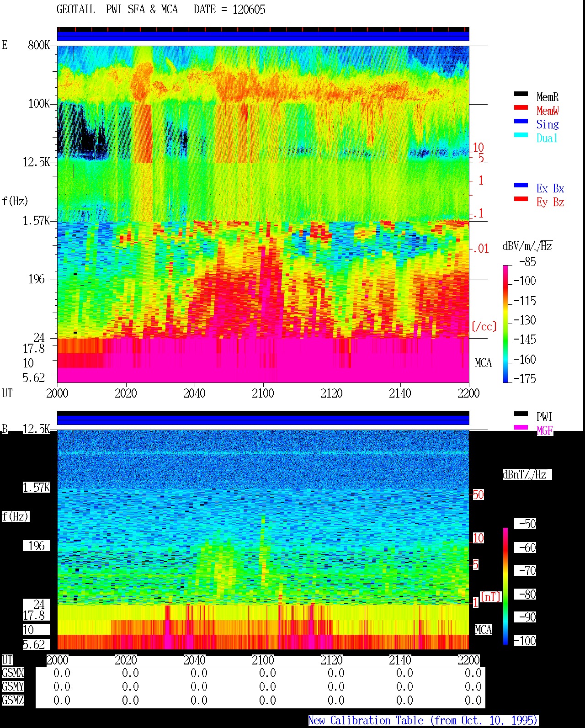Click the Ey Bz legend label
The height and width of the screenshot is (728, 585).
[x=550, y=202]
